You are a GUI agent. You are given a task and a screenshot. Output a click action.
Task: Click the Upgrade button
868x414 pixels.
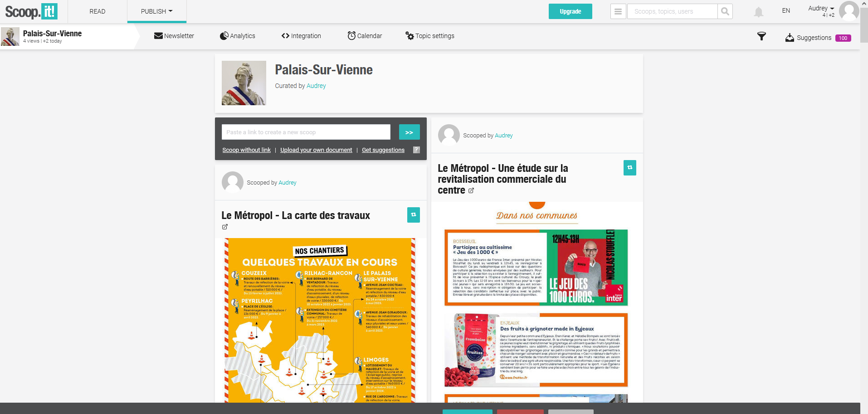pos(570,11)
